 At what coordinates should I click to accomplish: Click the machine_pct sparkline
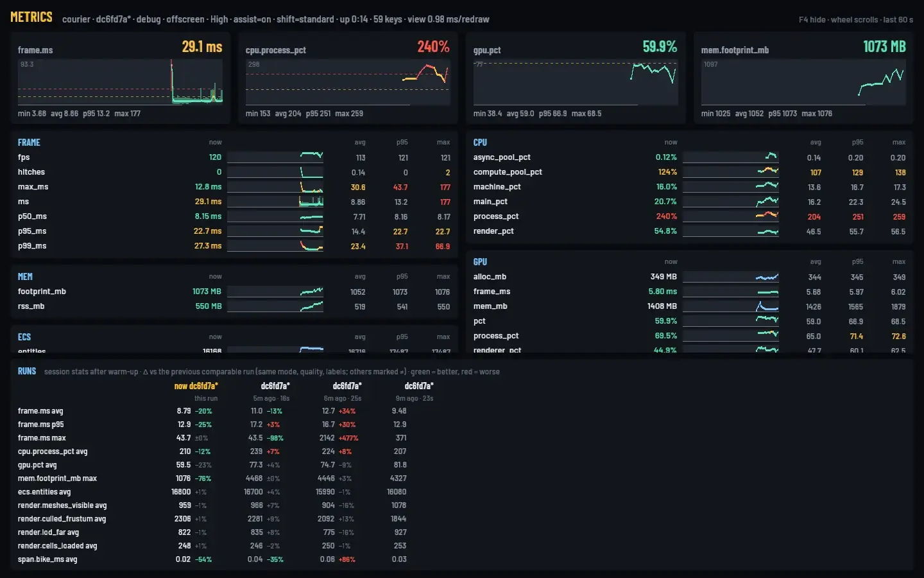pos(731,187)
